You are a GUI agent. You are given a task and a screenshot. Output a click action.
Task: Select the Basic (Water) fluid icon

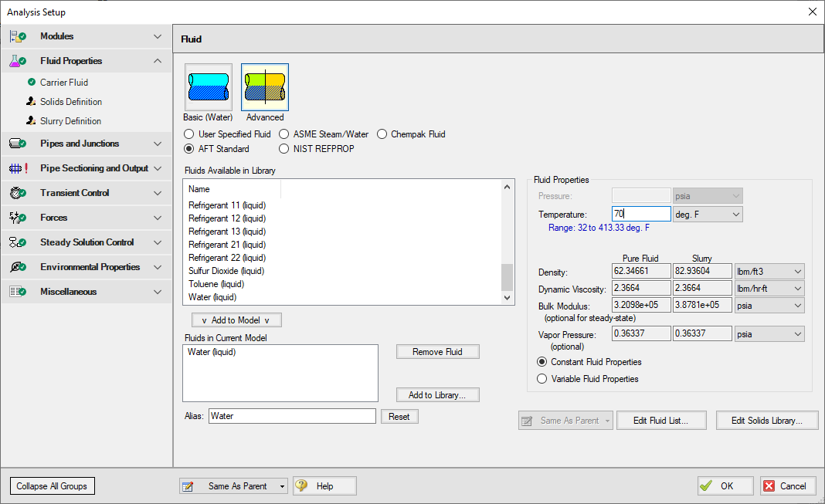coord(208,87)
